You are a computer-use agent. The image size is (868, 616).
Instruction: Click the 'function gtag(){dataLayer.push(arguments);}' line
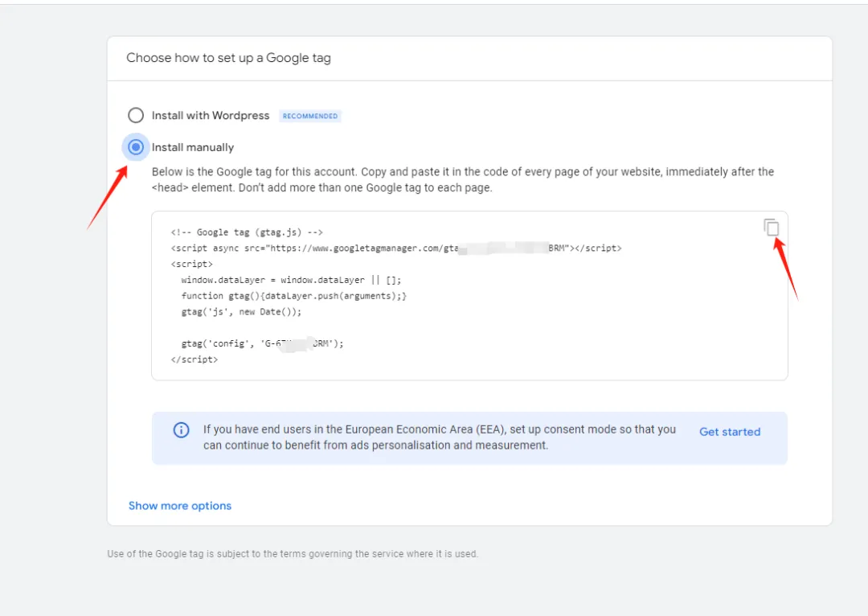point(294,296)
